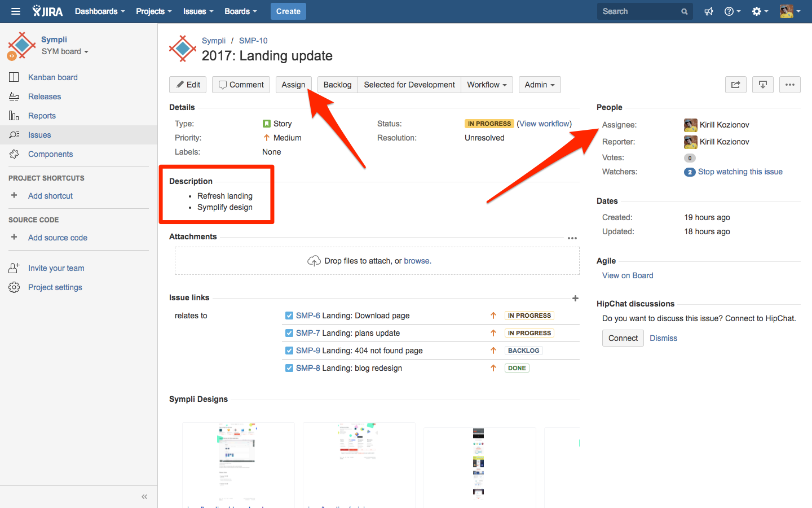812x508 pixels.
Task: Open the Projects dropdown menu
Action: (x=154, y=11)
